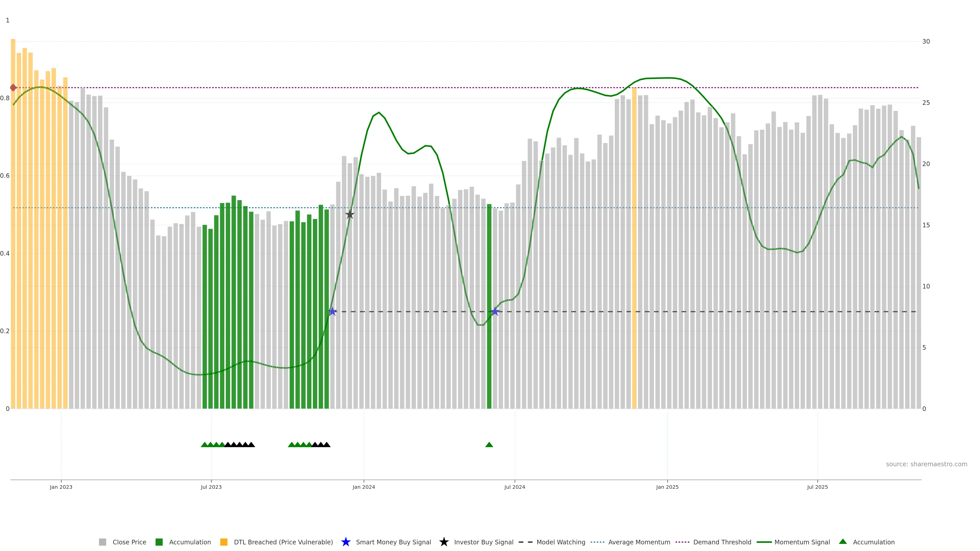Click the Jul 2025 axis label
The height and width of the screenshot is (551, 980).
817,487
